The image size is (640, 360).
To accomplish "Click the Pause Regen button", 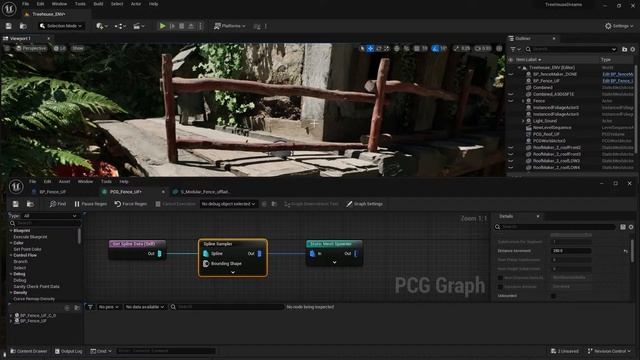I will click(x=91, y=204).
